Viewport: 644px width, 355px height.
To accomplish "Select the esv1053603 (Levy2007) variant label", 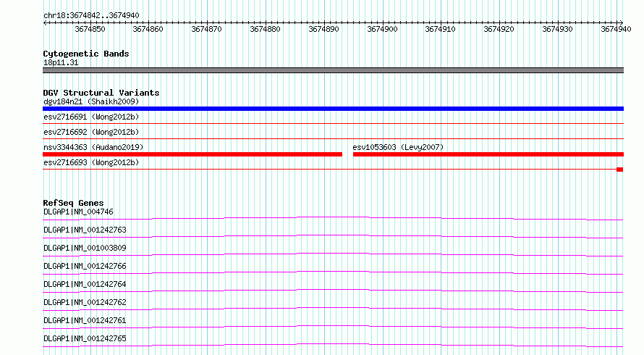I will [x=398, y=147].
